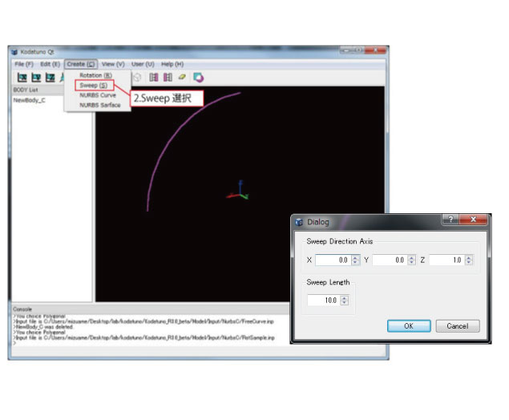
Task: Open the Edit (E) menu
Action: (50, 64)
